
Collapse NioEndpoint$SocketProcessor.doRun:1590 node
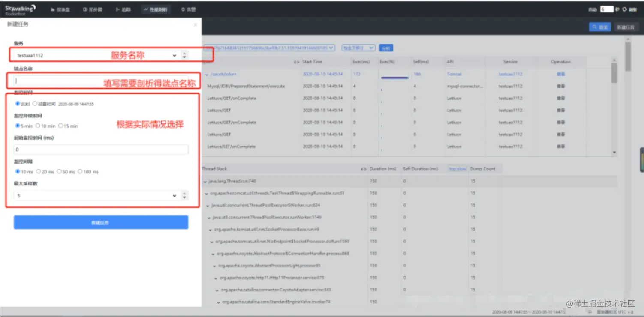point(212,242)
